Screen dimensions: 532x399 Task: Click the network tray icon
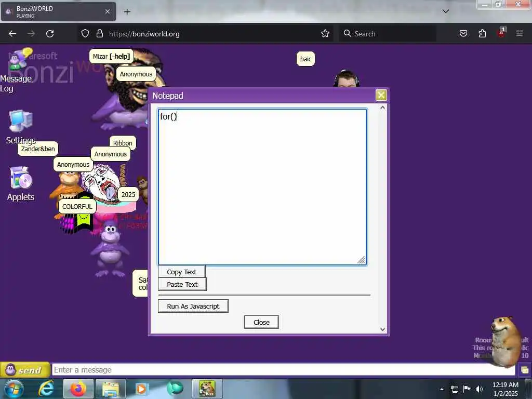coord(454,389)
